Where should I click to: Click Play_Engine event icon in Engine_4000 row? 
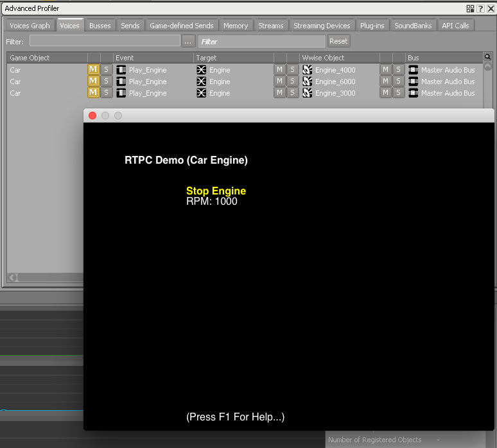tap(121, 70)
